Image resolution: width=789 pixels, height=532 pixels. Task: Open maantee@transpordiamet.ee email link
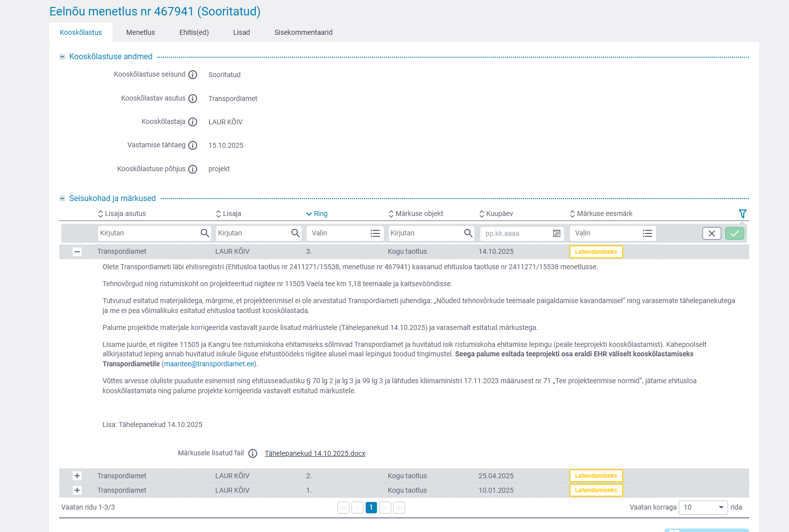(209, 364)
